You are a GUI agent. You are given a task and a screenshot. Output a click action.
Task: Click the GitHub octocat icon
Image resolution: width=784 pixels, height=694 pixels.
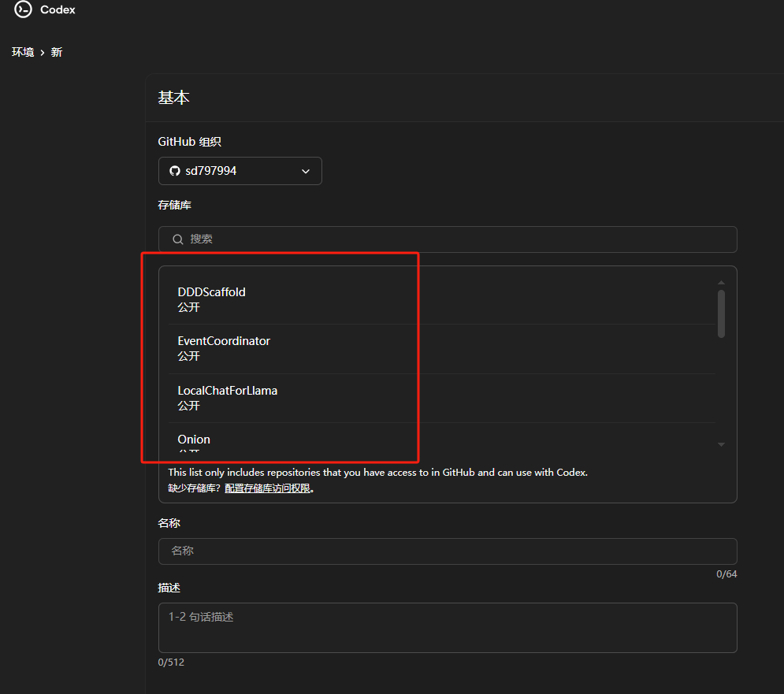tap(175, 171)
